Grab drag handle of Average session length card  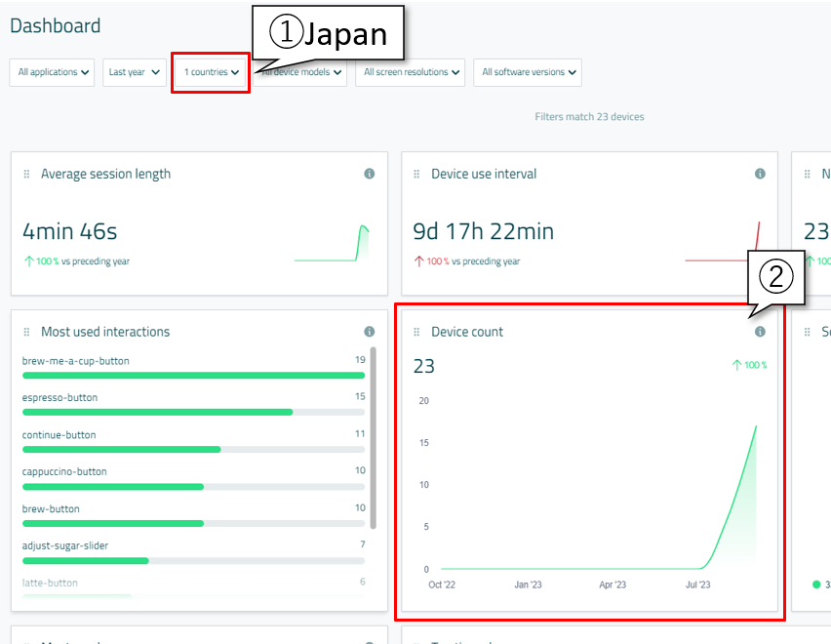tap(27, 174)
